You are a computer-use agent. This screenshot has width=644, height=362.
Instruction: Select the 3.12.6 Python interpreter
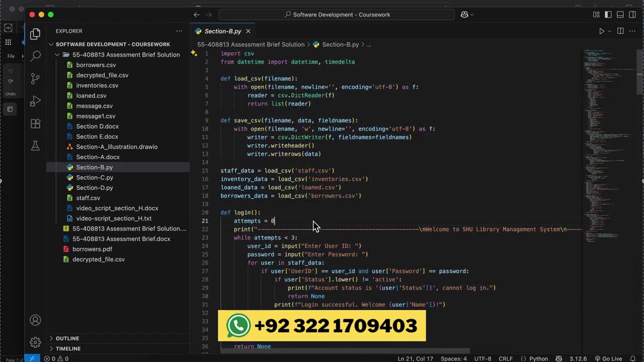point(578,358)
